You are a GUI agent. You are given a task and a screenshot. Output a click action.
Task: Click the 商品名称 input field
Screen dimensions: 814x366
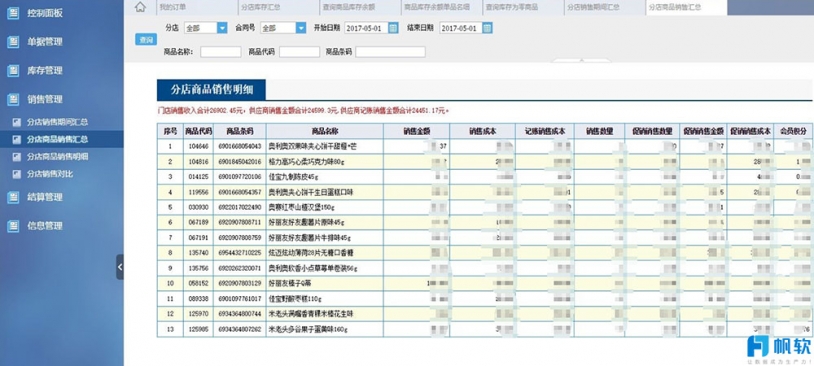pos(221,52)
